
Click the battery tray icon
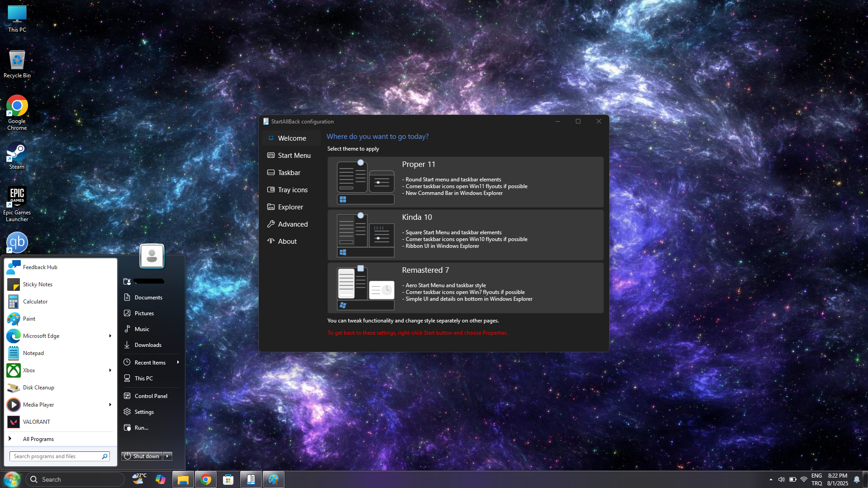792,479
